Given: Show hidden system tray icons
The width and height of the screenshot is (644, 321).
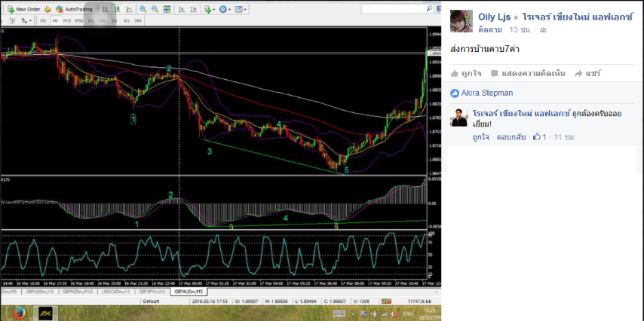Looking at the screenshot, I should pyautogui.click(x=354, y=314).
